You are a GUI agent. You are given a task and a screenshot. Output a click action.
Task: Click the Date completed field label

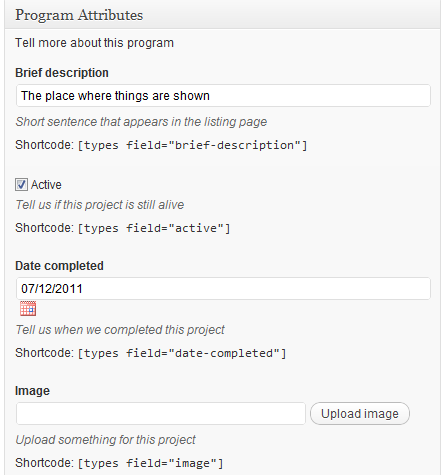[x=59, y=266]
